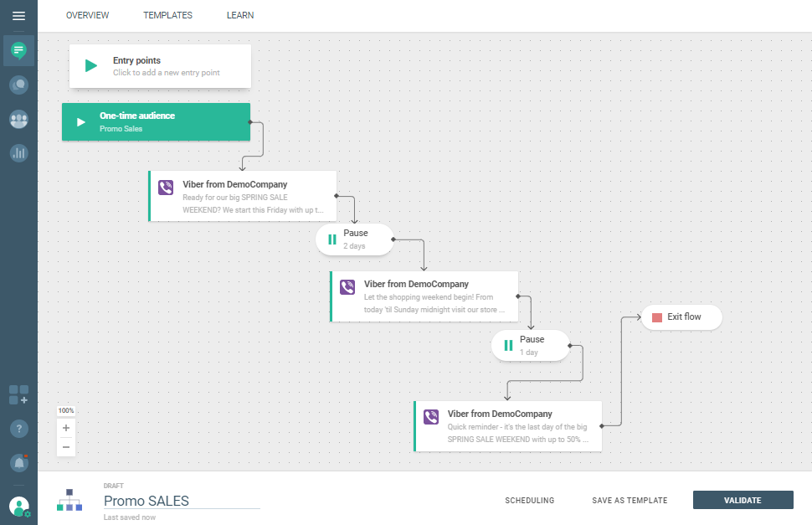The width and height of the screenshot is (812, 525).
Task: Go to the Learn tab
Action: [x=240, y=15]
